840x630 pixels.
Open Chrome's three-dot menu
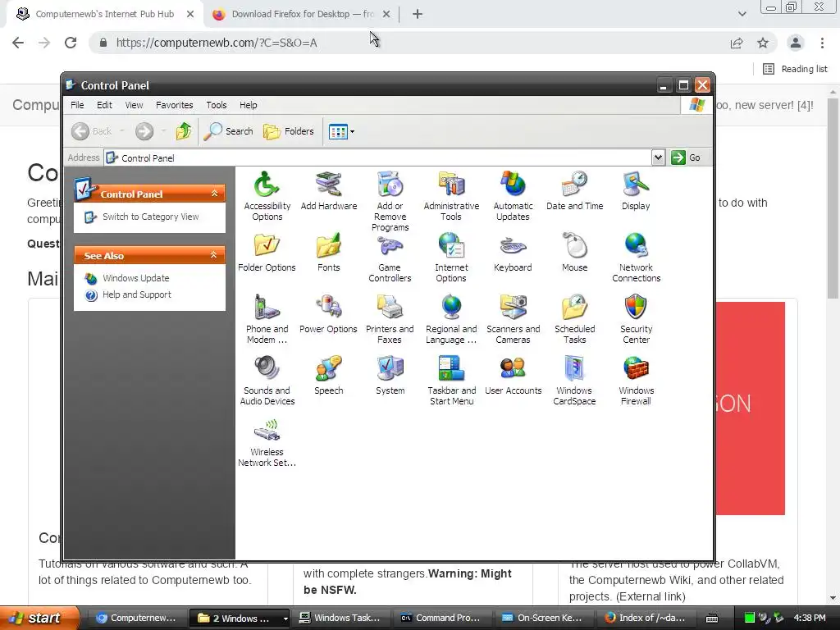pos(822,43)
